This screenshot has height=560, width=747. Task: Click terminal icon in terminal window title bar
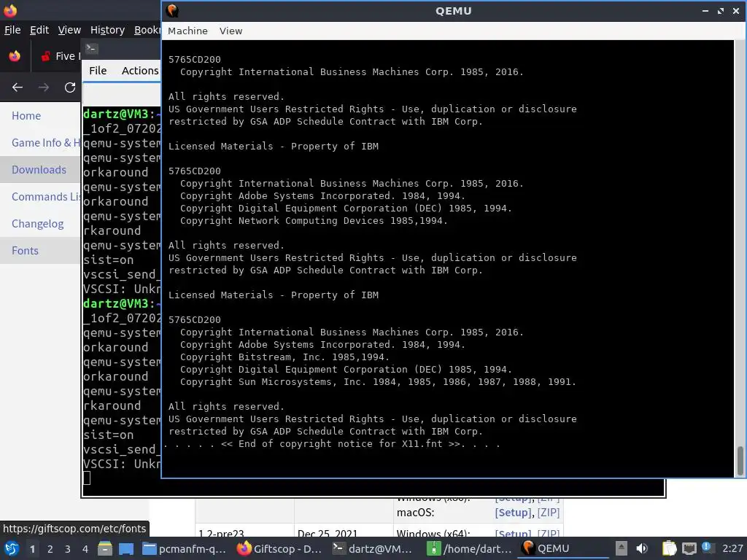91,48
